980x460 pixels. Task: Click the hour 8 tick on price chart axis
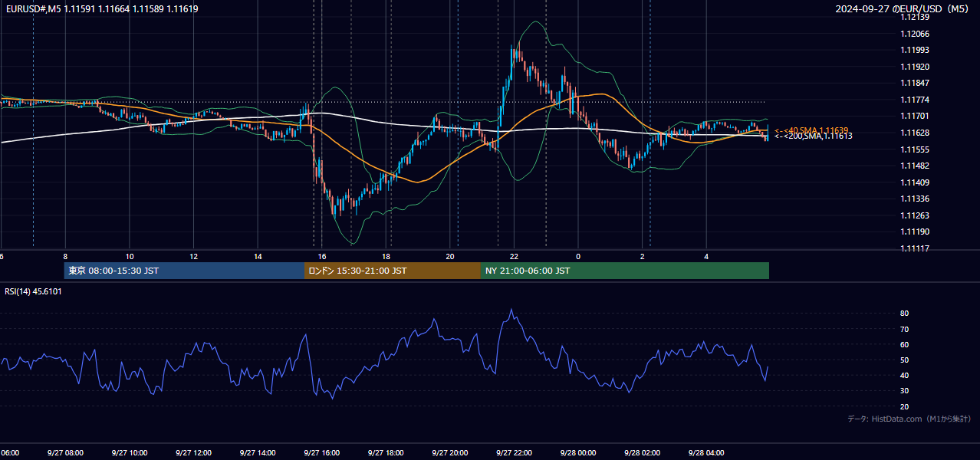[x=65, y=256]
